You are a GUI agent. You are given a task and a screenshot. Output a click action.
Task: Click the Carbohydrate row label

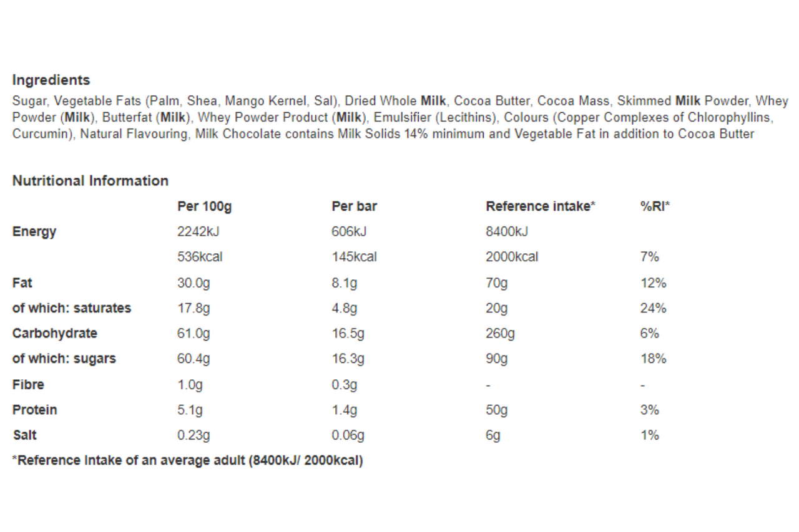point(55,334)
